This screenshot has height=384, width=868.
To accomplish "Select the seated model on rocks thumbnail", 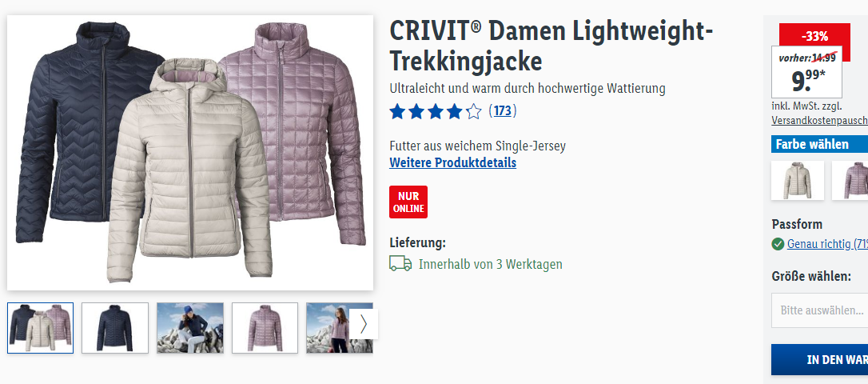I will (190, 328).
